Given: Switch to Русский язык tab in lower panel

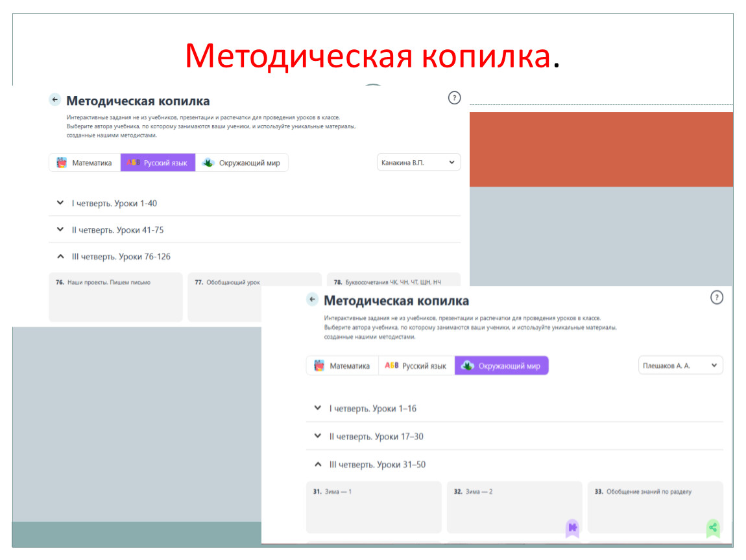Looking at the screenshot, I should 416,366.
